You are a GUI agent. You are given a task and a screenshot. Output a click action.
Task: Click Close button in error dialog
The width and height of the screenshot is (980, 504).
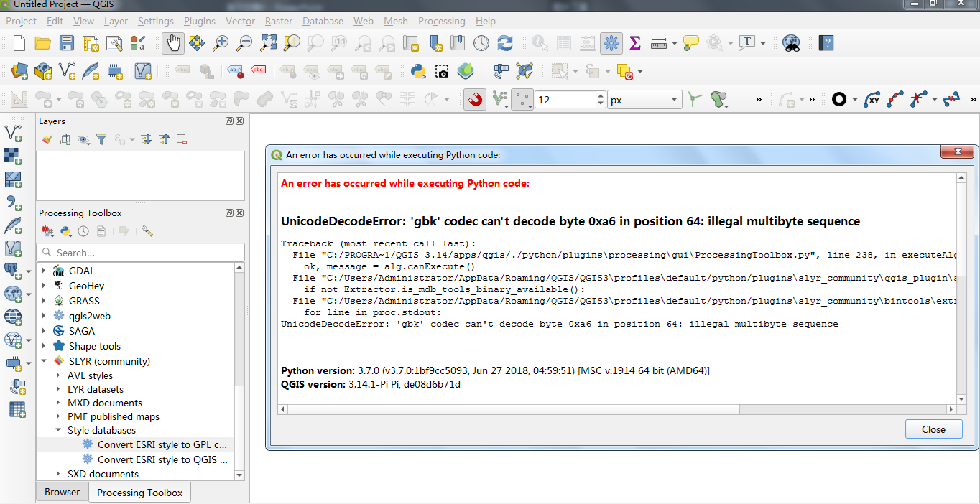933,429
